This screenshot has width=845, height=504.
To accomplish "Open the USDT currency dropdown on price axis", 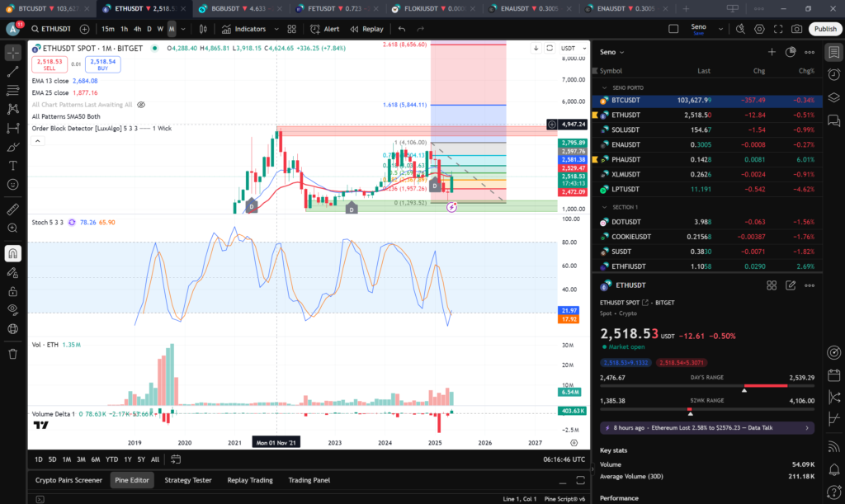I will [x=574, y=49].
